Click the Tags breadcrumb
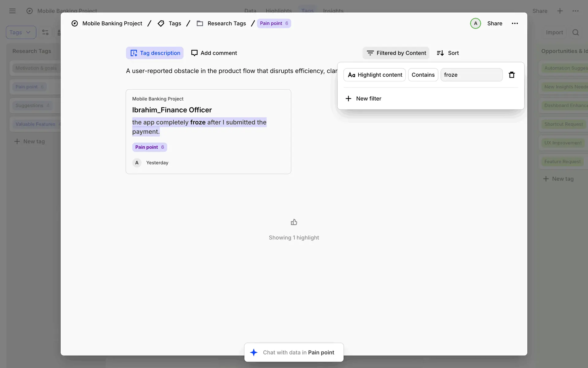 [x=175, y=23]
